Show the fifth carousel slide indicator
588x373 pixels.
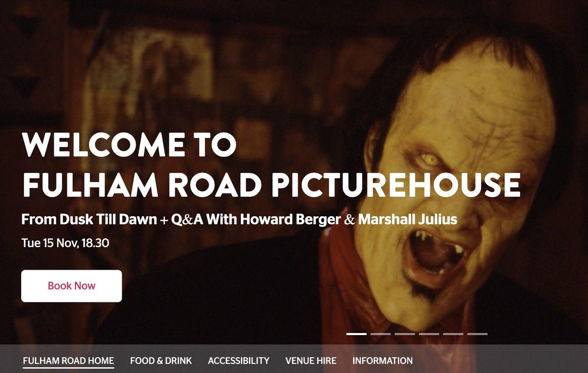(453, 334)
